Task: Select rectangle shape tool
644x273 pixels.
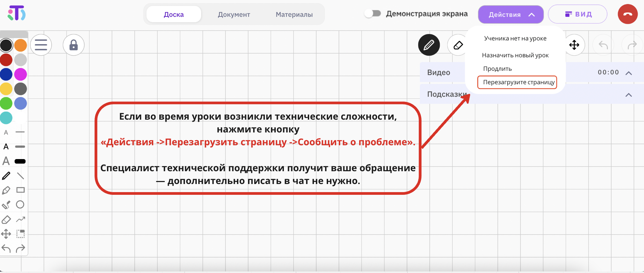Action: [x=21, y=190]
